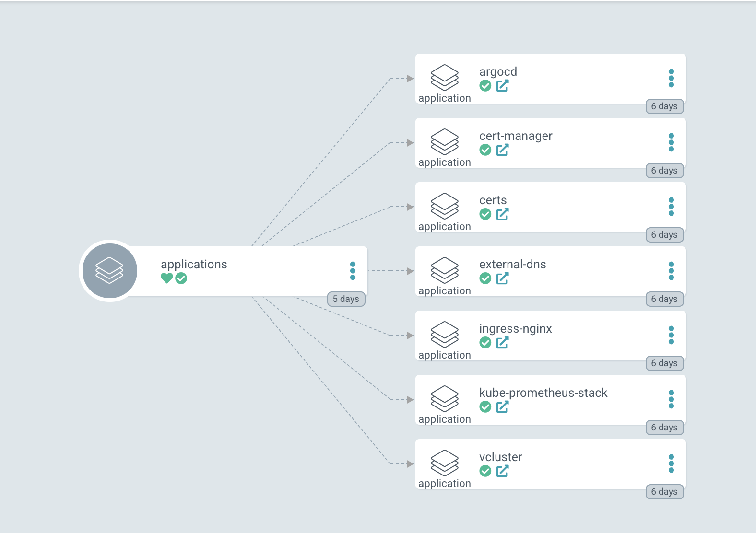Select the kube-prometheus-stack node title
The width and height of the screenshot is (756, 533).
pos(543,393)
